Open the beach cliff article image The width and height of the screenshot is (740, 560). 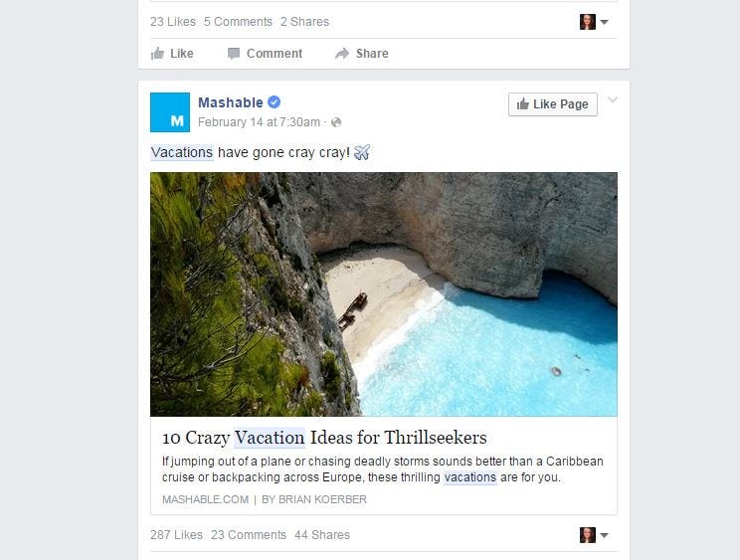(384, 293)
